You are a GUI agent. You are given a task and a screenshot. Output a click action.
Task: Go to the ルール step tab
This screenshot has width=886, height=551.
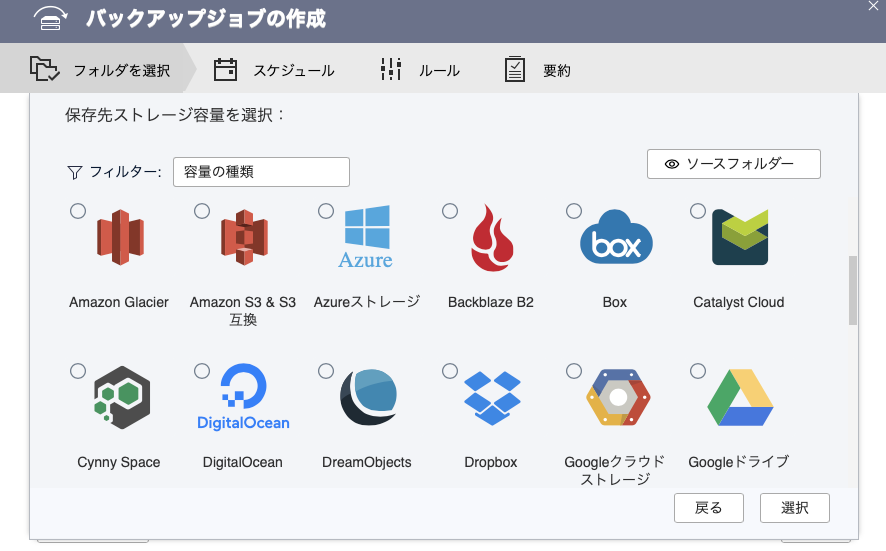pos(420,70)
